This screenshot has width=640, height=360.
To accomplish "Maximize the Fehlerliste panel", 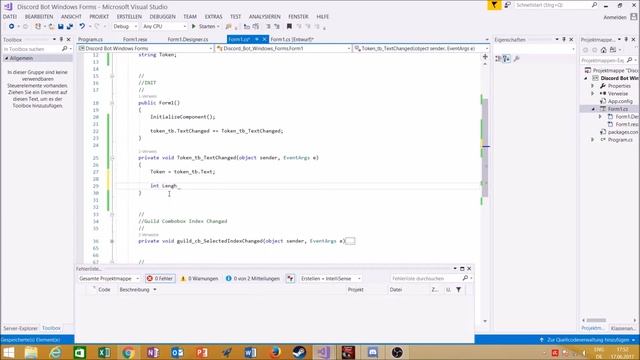I will pos(462,269).
